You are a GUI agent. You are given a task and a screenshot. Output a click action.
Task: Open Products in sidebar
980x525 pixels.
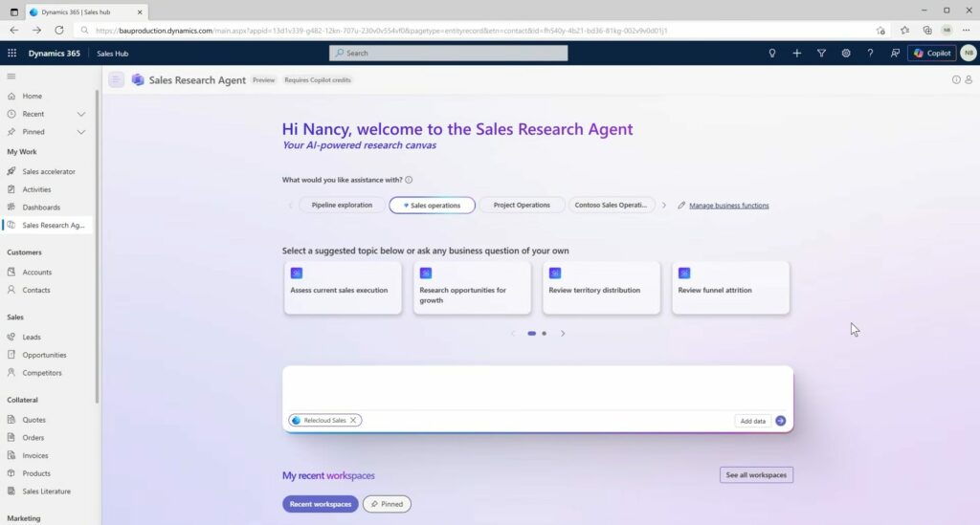[x=36, y=473]
